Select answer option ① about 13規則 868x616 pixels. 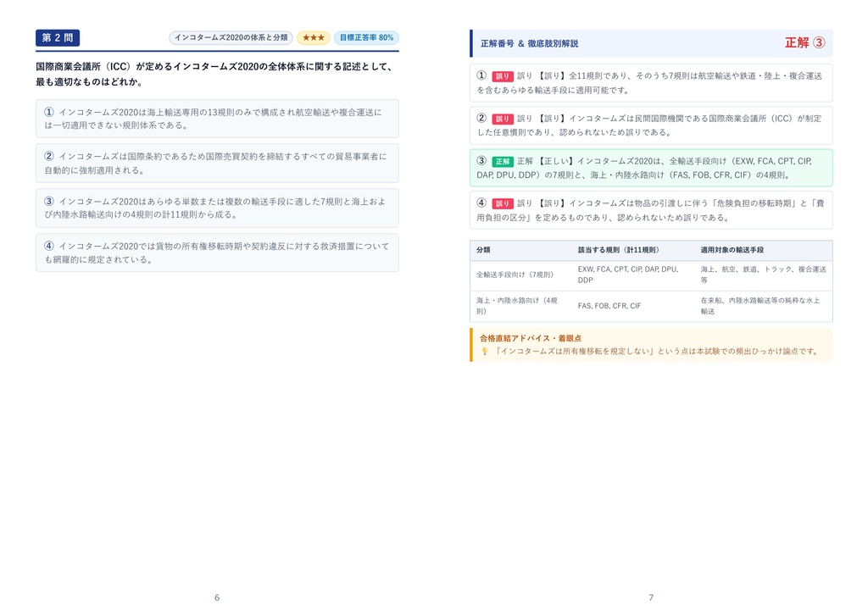[x=217, y=119]
